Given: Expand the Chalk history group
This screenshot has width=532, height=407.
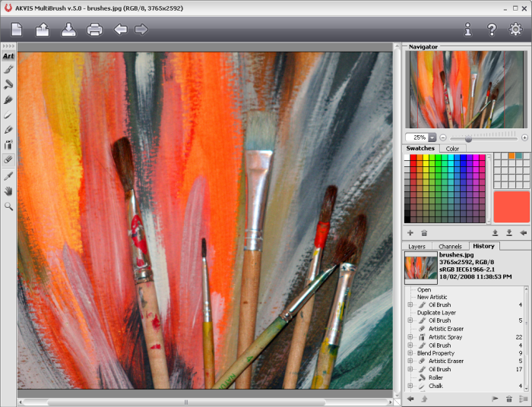Looking at the screenshot, I should pyautogui.click(x=410, y=386).
